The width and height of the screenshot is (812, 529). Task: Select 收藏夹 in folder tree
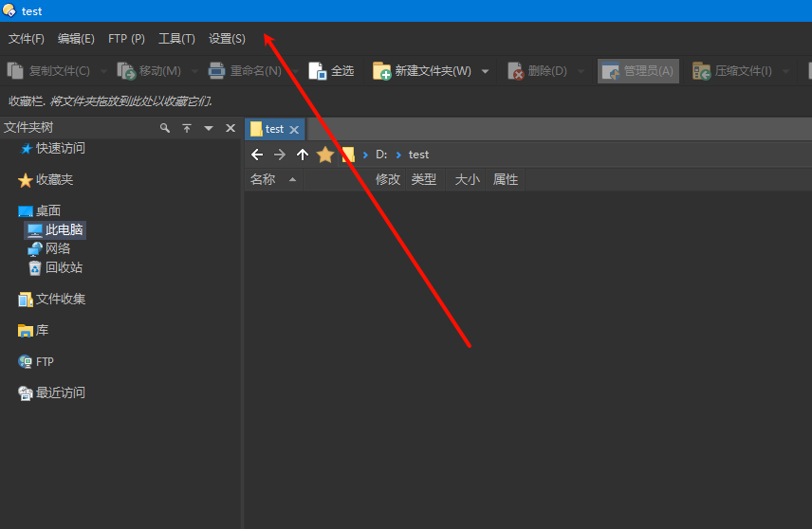46,179
